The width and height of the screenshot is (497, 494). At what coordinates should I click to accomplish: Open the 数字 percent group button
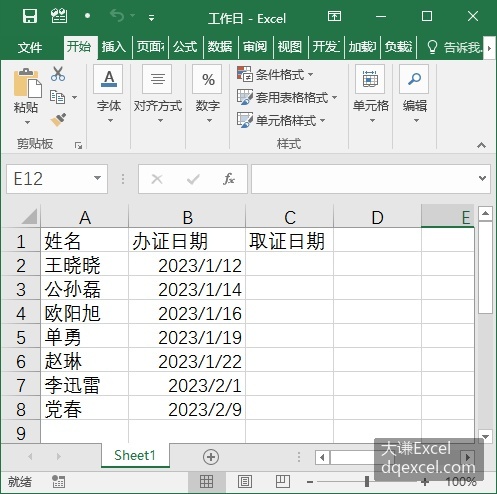tap(208, 94)
